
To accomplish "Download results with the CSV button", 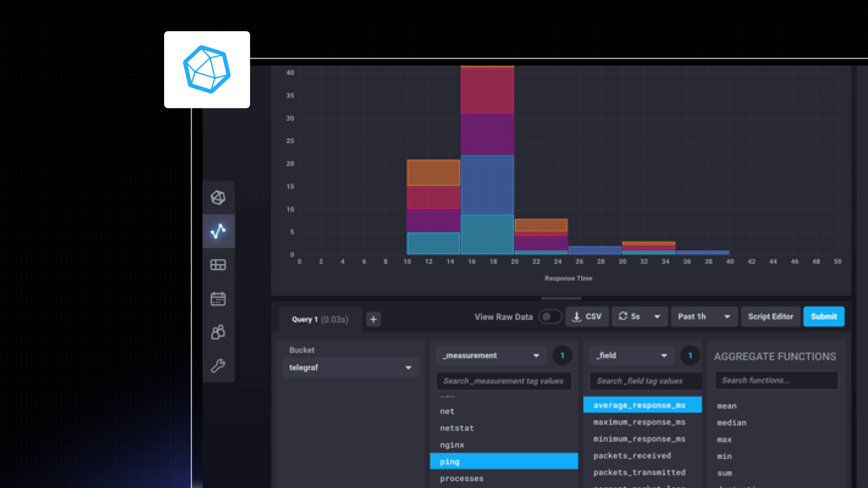I will [x=587, y=317].
